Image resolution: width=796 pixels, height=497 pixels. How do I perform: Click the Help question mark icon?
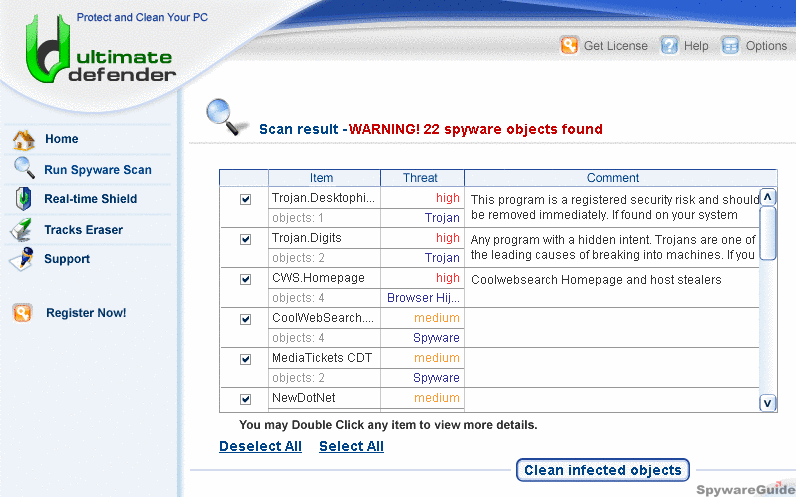[669, 45]
